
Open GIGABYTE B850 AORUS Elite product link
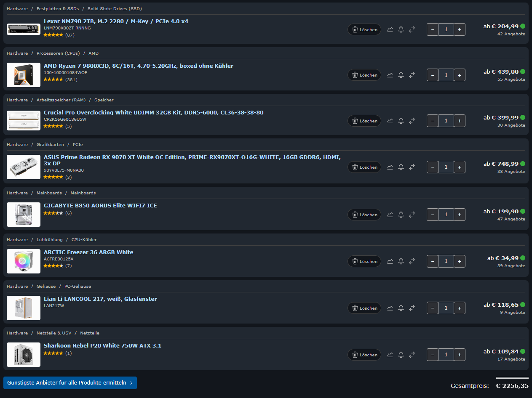coord(100,206)
